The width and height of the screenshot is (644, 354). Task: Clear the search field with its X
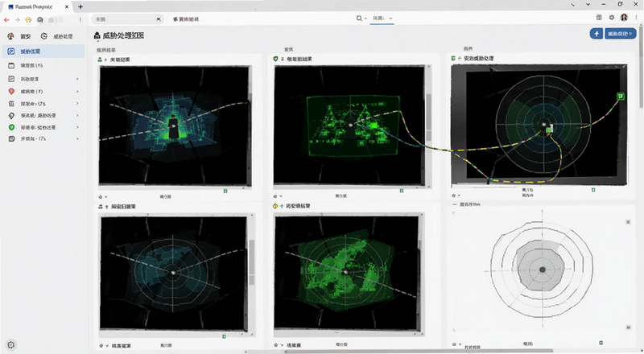click(159, 19)
